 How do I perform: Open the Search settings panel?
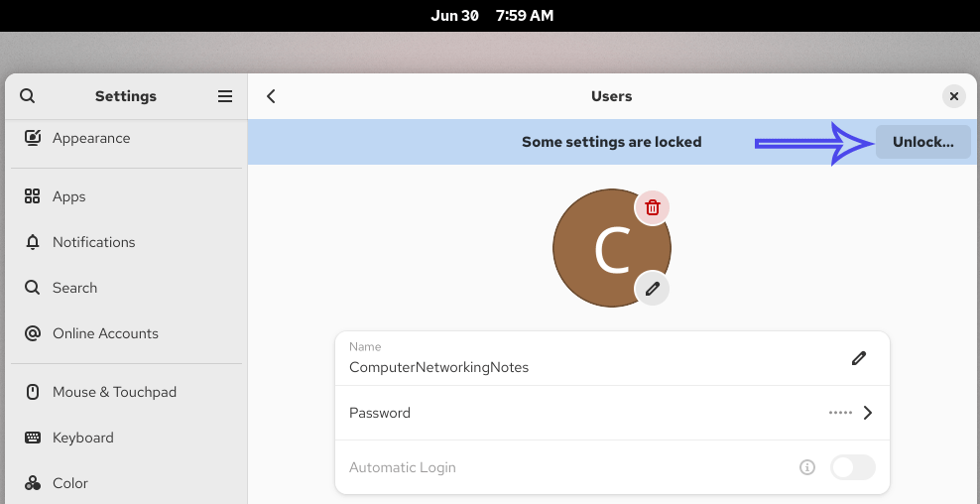pos(126,288)
